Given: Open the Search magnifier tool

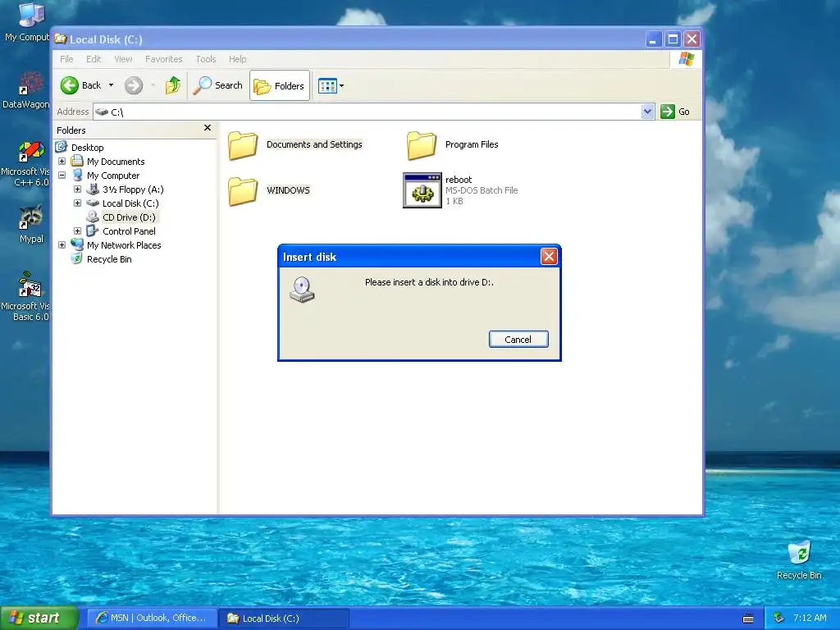Looking at the screenshot, I should [x=218, y=85].
